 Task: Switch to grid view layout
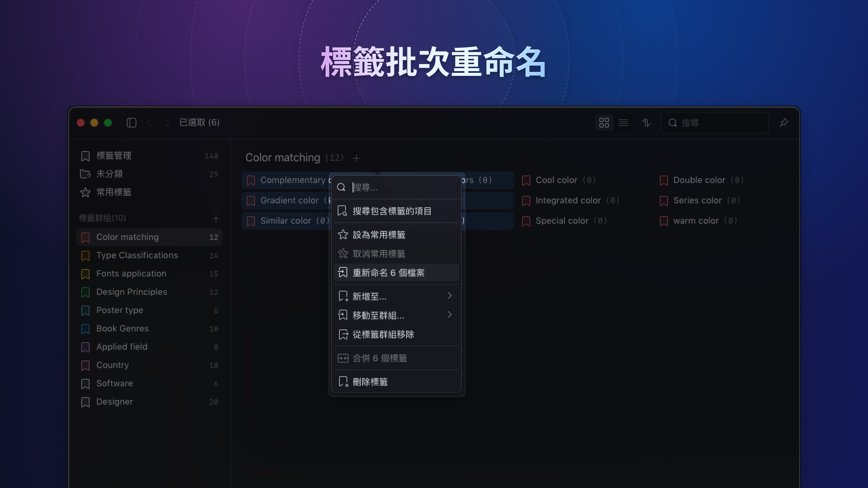[x=604, y=123]
